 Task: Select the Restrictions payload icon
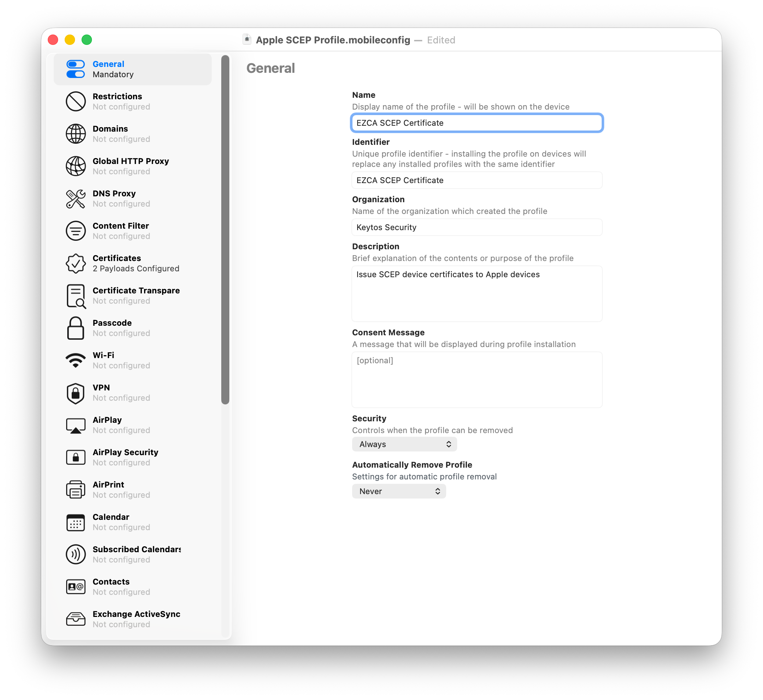pyautogui.click(x=76, y=101)
